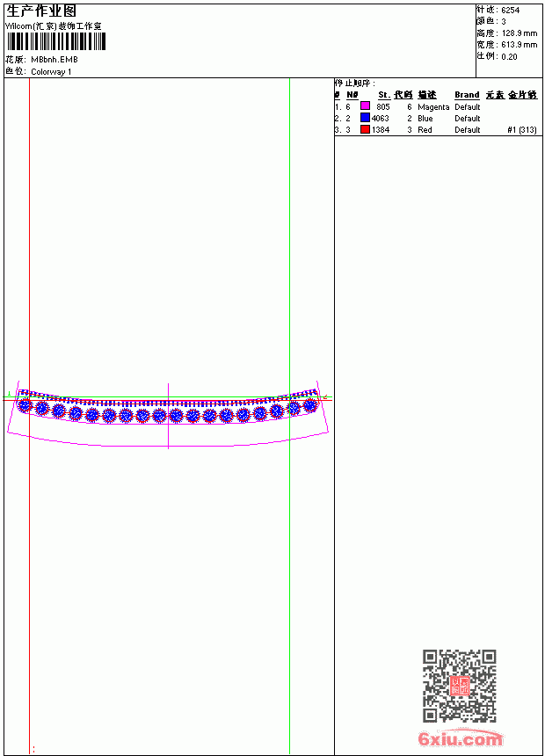
Task: Click the Brand column header
Action: tap(467, 95)
